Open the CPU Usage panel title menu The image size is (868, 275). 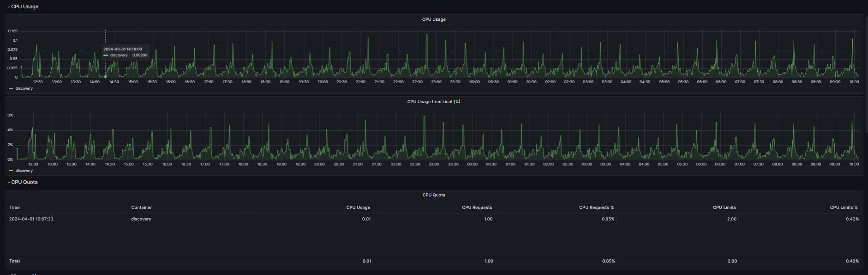[x=434, y=19]
